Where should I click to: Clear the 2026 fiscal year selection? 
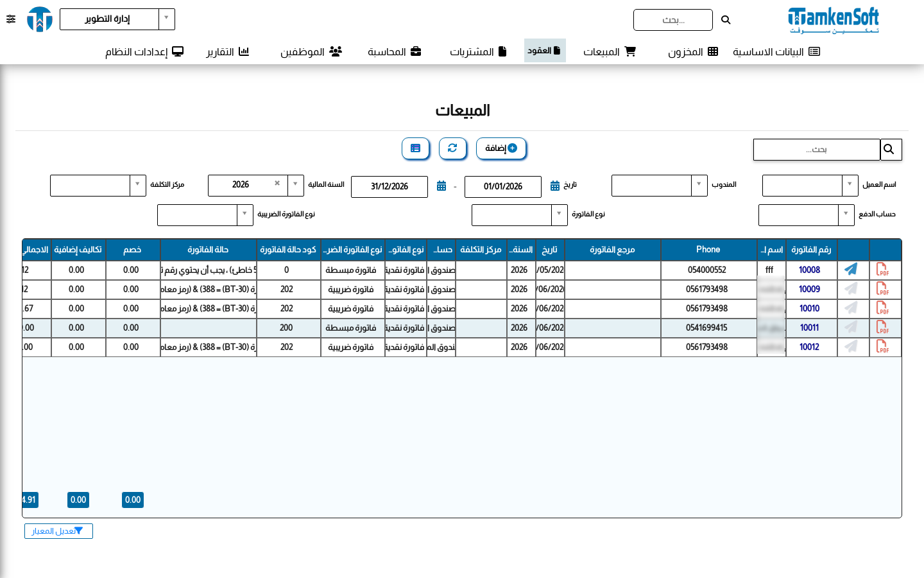(277, 183)
